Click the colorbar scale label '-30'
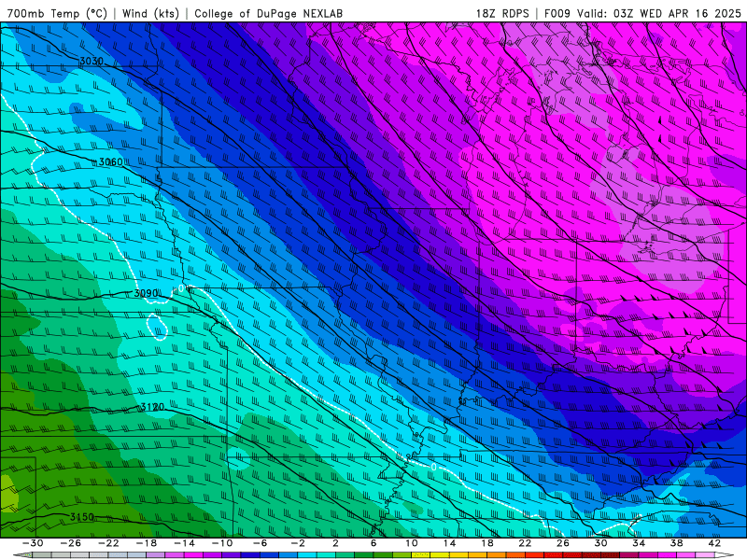Viewport: 747px width, 560px height. click(33, 543)
